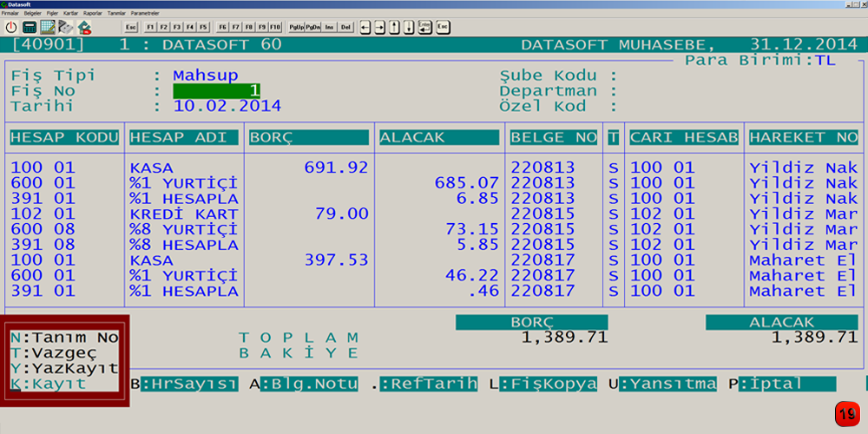Click the F1 toolbar key
Screen dimensions: 868x434
(150, 27)
